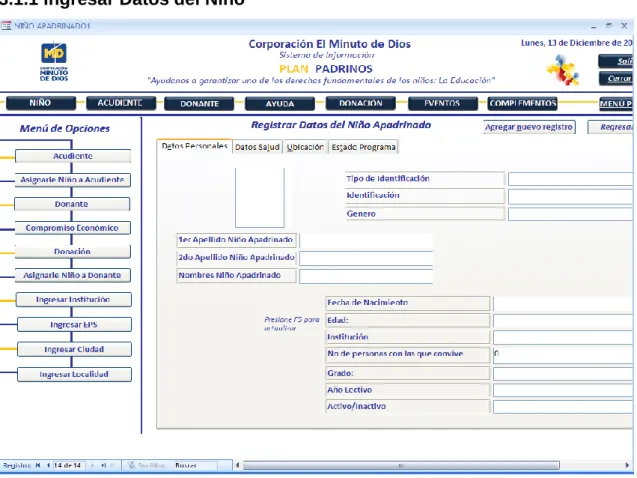Screen dimensions: 637x478
Task: Open Tipo de Identificación field
Action: (x=570, y=179)
